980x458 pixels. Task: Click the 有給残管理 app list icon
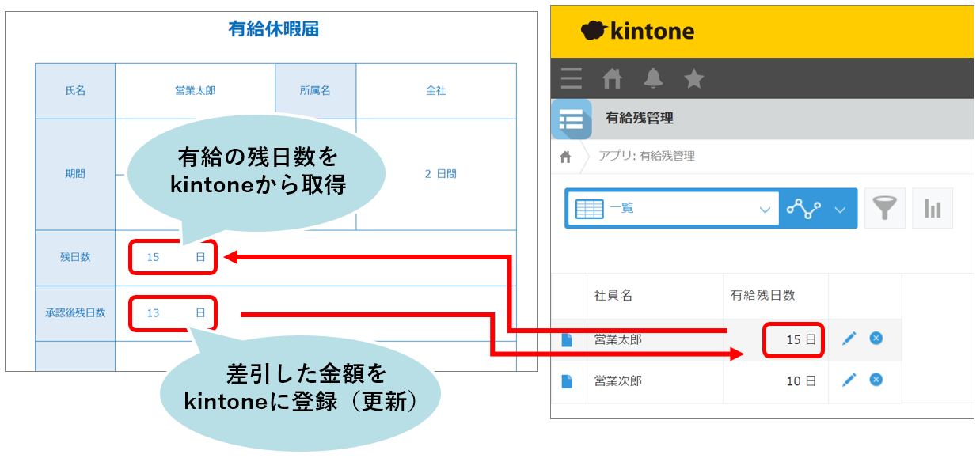tap(570, 119)
